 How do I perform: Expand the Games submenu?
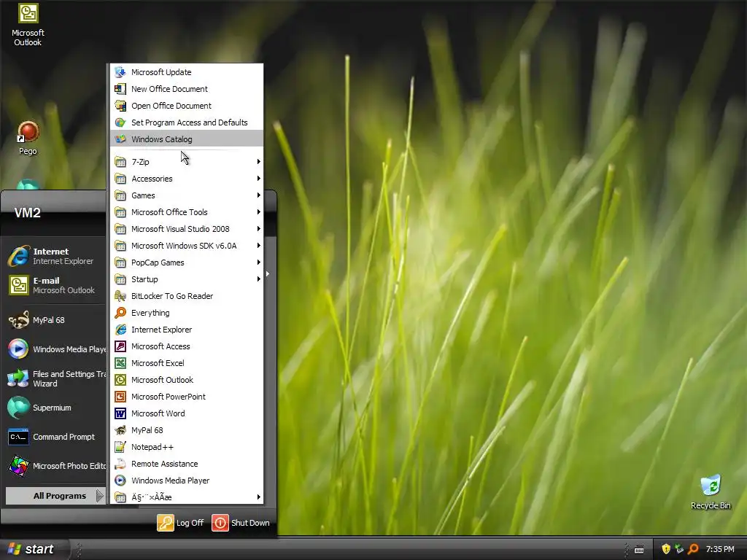(x=187, y=195)
